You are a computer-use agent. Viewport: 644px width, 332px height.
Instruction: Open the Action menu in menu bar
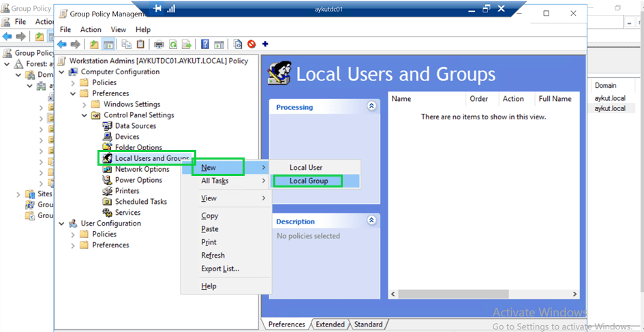91,29
